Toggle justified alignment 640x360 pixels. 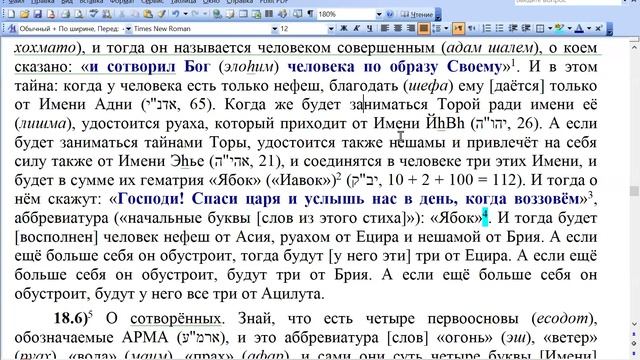point(424,28)
